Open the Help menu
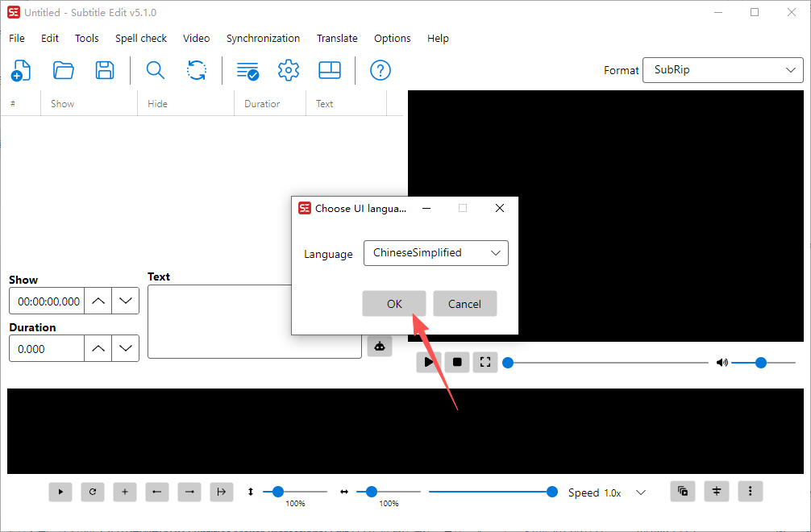 coord(438,38)
